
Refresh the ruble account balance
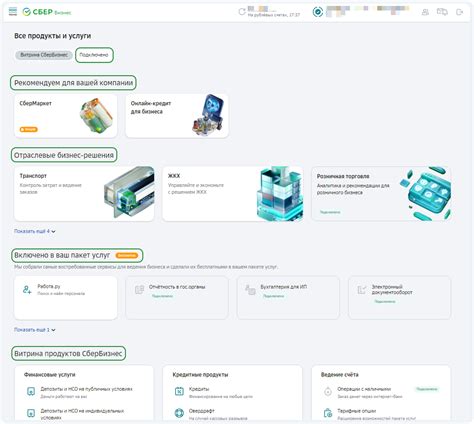242,12
